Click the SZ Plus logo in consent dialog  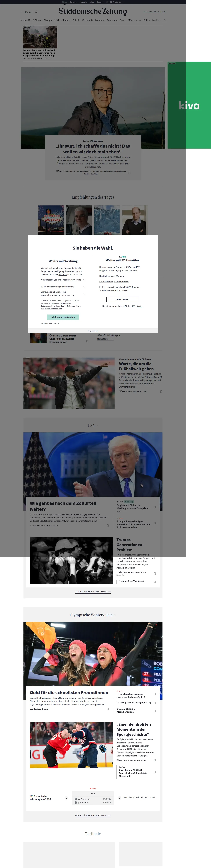pos(122,257)
